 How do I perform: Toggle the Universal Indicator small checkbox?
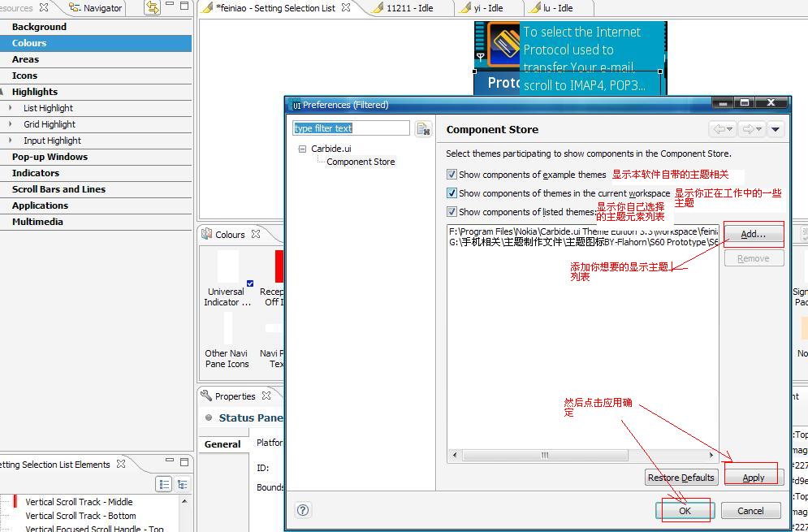(x=250, y=283)
